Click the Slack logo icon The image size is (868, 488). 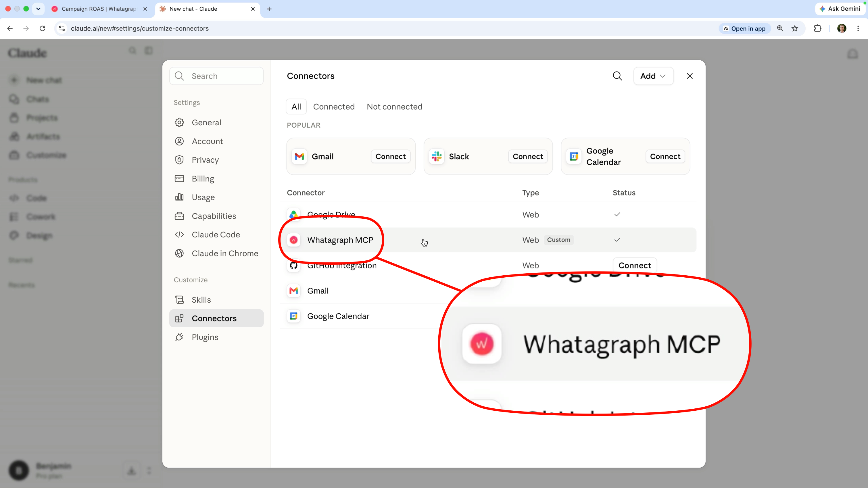[x=437, y=156]
